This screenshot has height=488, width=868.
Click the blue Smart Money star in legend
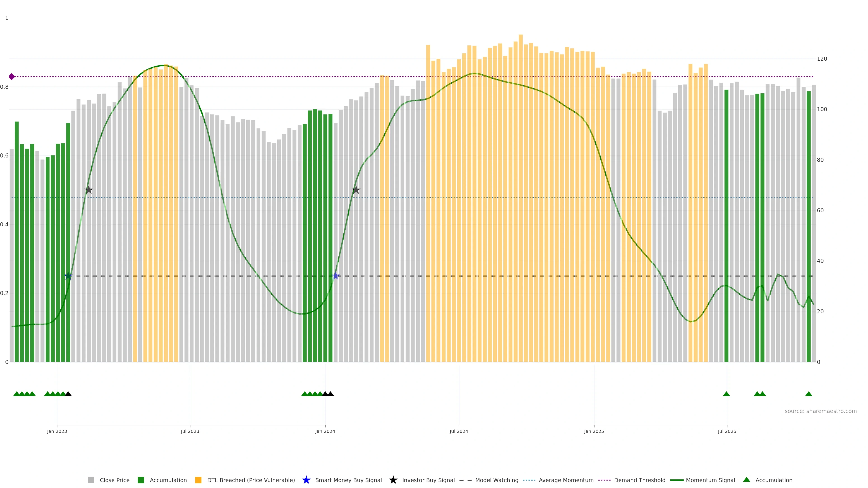tap(306, 480)
